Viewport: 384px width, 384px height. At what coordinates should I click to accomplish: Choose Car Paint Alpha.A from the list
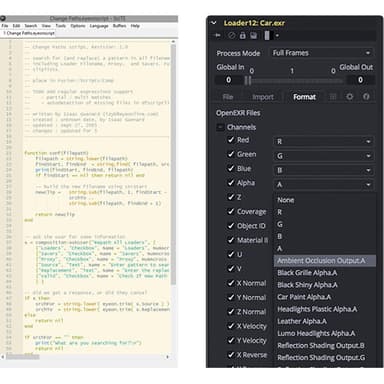tap(325, 297)
